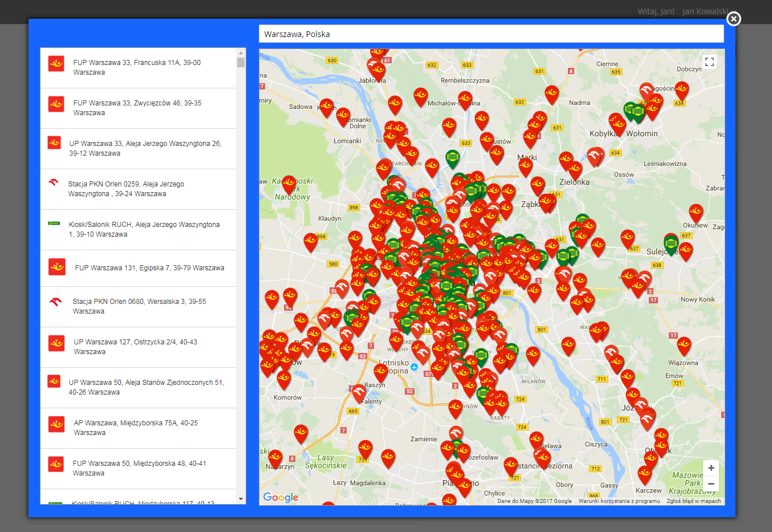The image size is (772, 532).
Task: Click Poczta icon beside Ostrzycka 2/4 entry
Action: coord(56,343)
